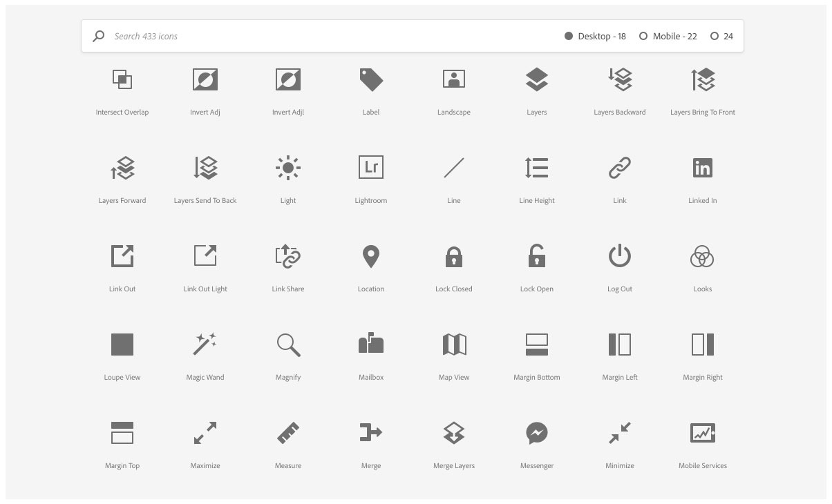Click the Map View icon
Image resolution: width=832 pixels, height=504 pixels.
pos(453,344)
